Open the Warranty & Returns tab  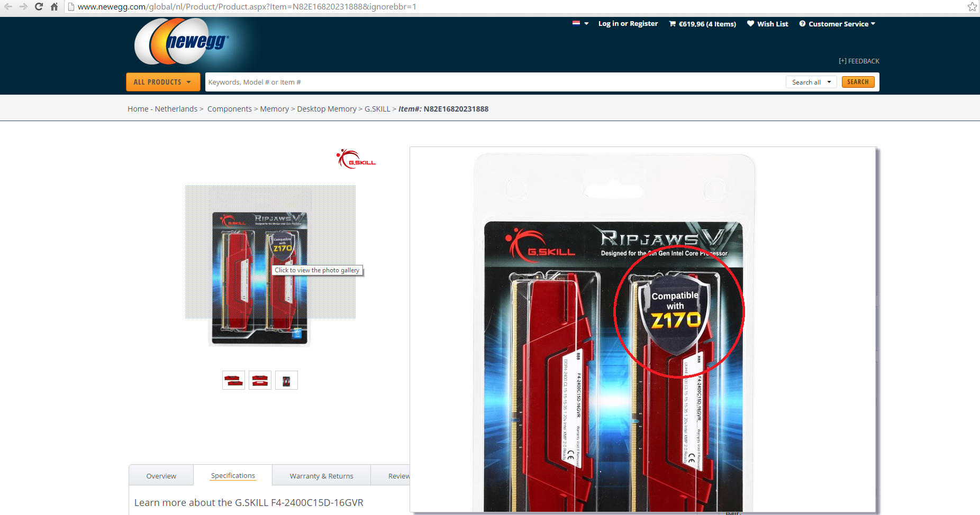pos(321,476)
